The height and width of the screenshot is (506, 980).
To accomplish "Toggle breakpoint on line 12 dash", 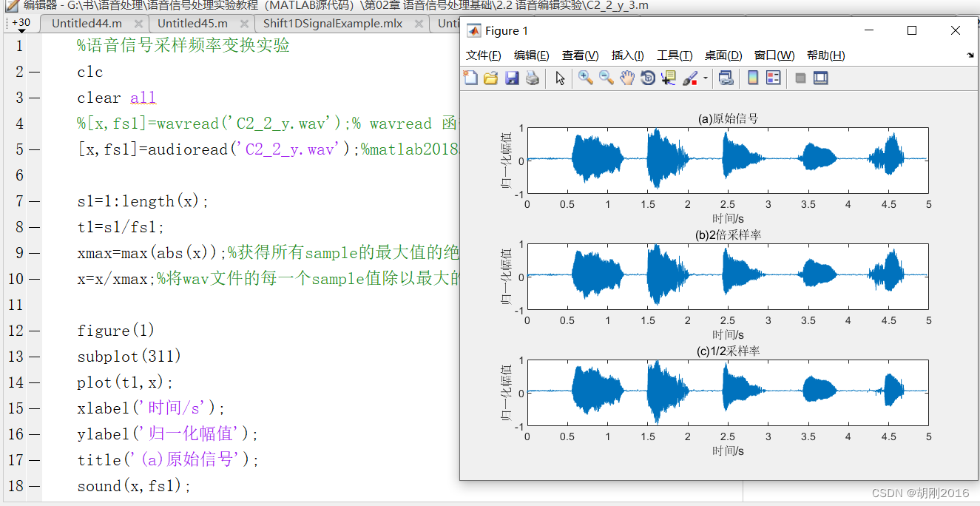I will (36, 331).
